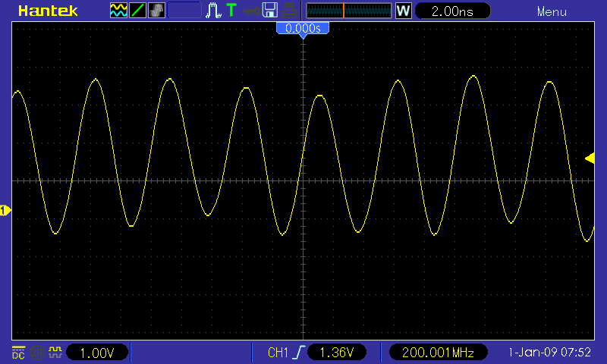The height and width of the screenshot is (364, 607).
Task: Click the pulse waveform acquisition icon
Action: 213,11
